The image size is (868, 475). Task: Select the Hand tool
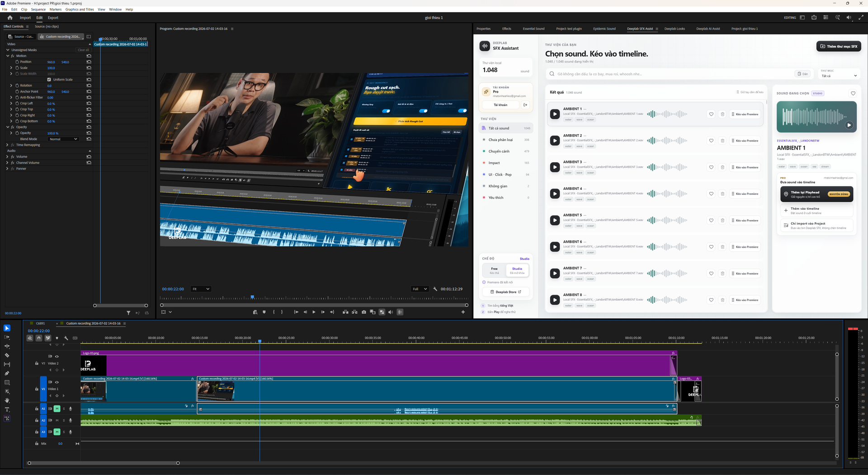tap(7, 400)
